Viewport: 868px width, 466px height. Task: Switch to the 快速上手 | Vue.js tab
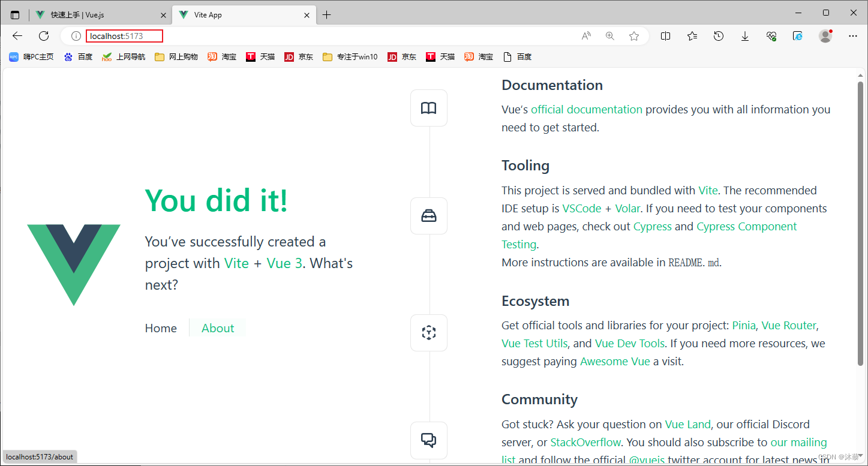pos(100,15)
